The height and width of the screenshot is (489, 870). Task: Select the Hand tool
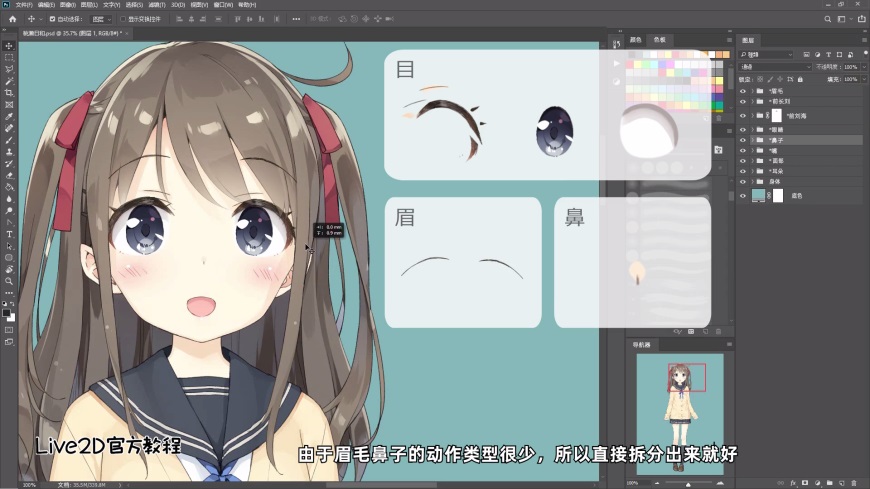[9, 269]
